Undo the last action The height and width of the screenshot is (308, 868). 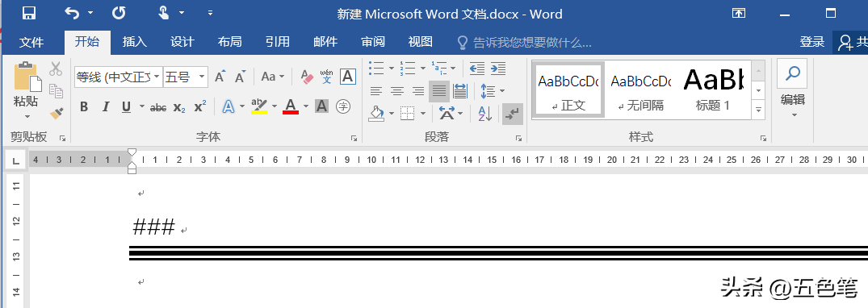click(x=71, y=13)
